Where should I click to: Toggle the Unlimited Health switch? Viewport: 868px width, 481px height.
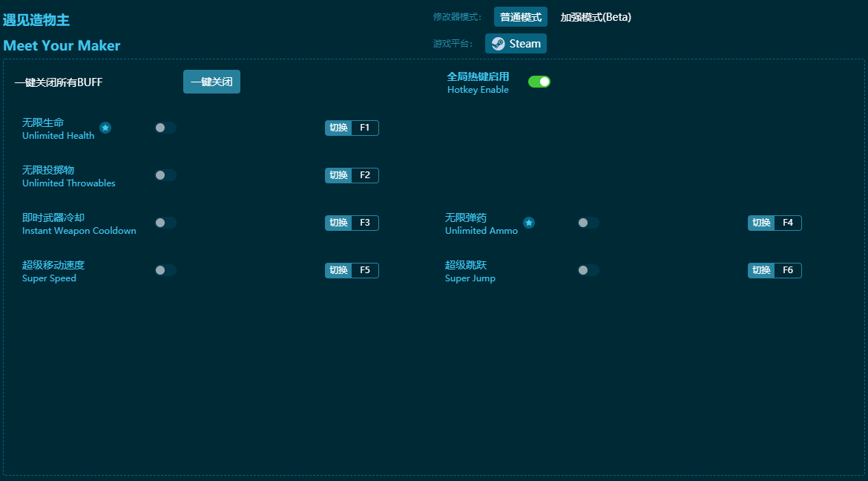(165, 128)
